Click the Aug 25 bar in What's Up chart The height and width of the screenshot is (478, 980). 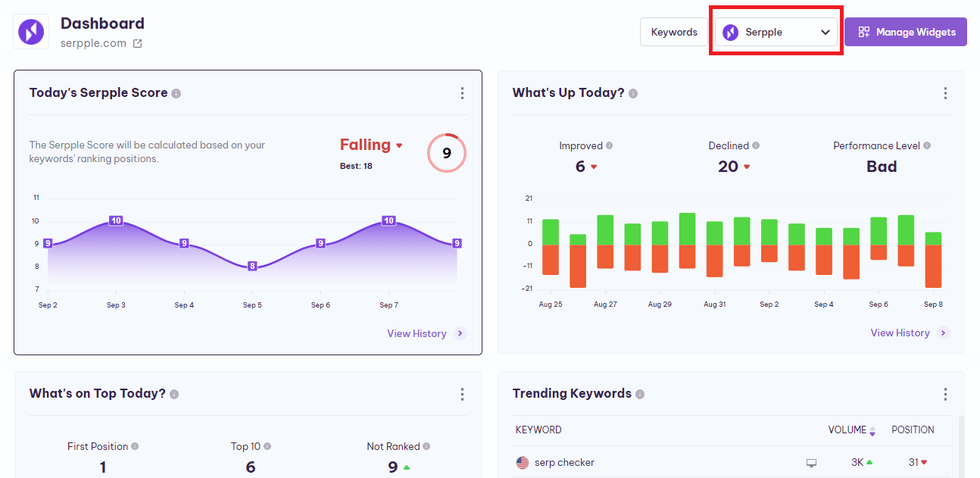551,247
